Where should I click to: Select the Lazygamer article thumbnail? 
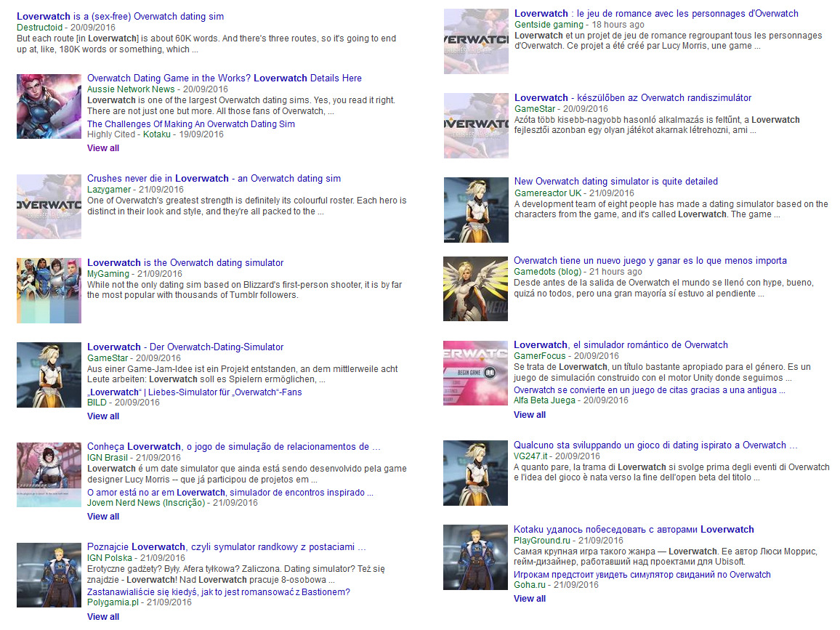pos(49,206)
